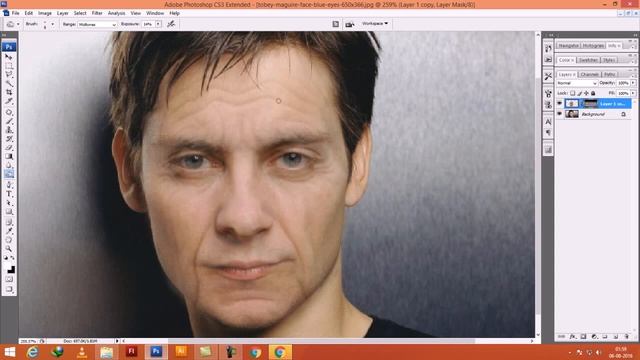
Task: Open the Analysis menu
Action: tap(116, 13)
